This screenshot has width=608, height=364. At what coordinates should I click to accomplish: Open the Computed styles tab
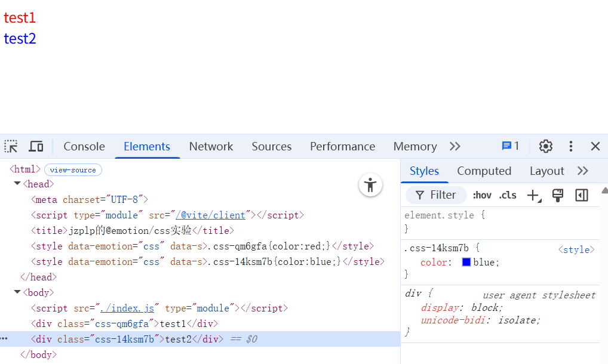tap(484, 171)
